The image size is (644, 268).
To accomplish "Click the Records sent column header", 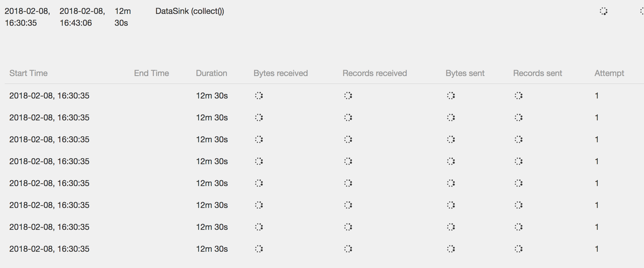I will 538,73.
